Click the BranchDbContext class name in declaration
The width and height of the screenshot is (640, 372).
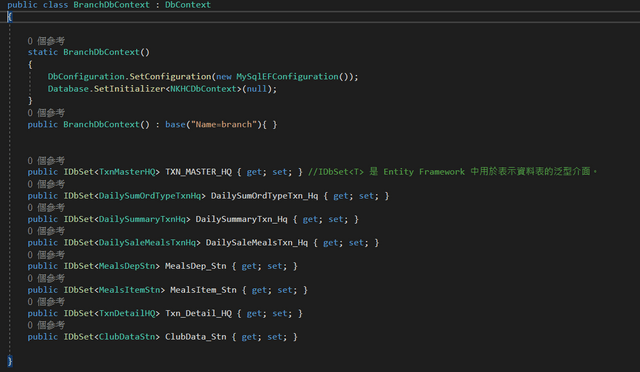click(111, 5)
